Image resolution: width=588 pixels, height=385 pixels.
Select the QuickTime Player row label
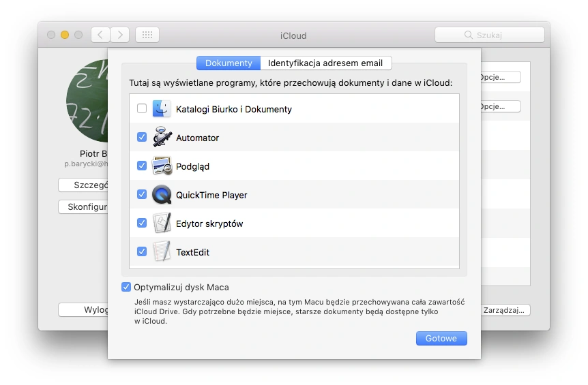(211, 195)
